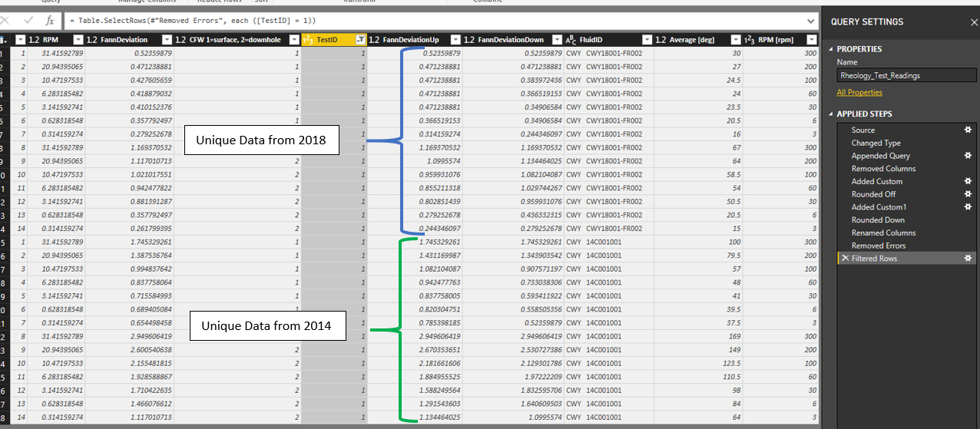Confirm formula with the checkmark icon
The height and width of the screenshot is (429, 980).
click(28, 21)
